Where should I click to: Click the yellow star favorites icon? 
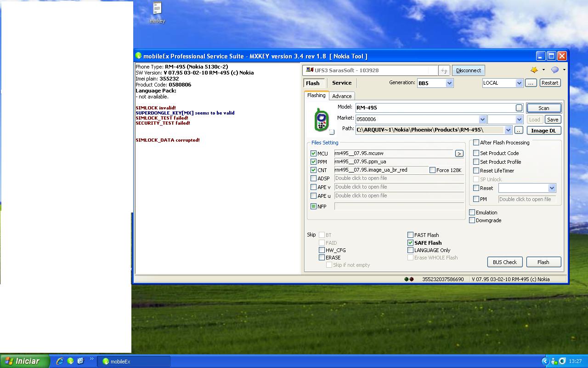point(534,70)
